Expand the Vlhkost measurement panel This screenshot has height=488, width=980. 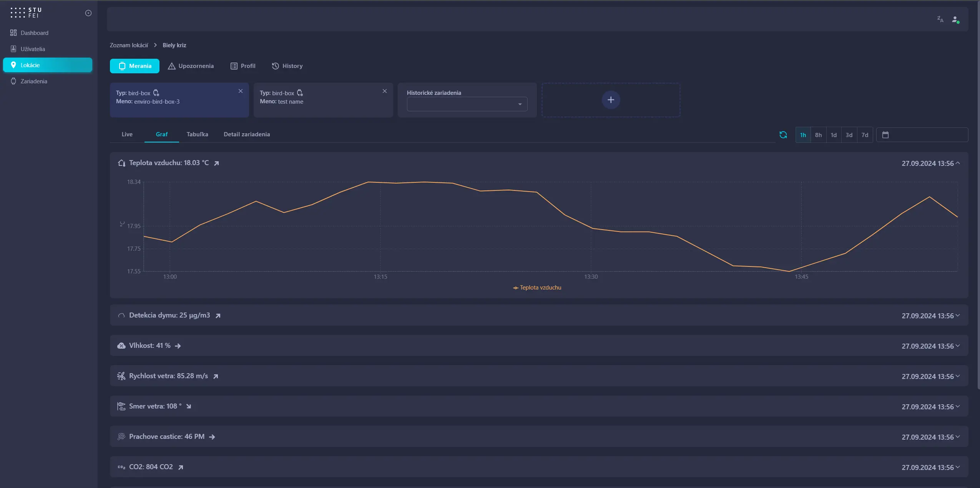(x=958, y=346)
